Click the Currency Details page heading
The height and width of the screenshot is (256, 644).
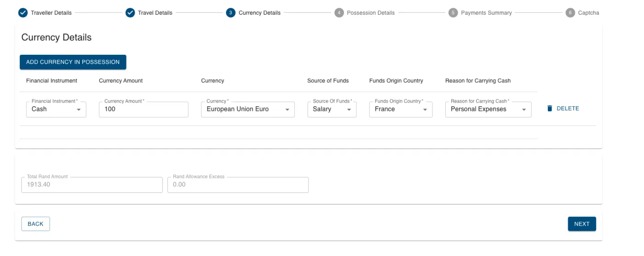pos(57,37)
